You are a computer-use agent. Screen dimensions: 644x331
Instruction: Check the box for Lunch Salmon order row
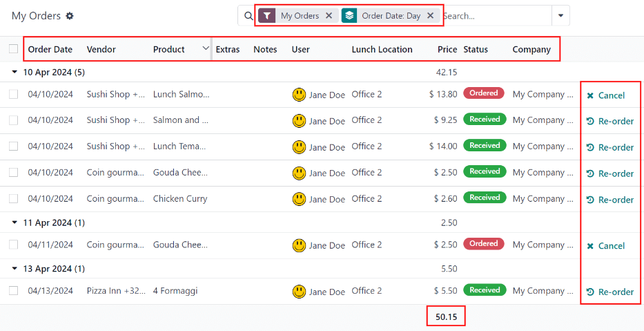pyautogui.click(x=14, y=95)
